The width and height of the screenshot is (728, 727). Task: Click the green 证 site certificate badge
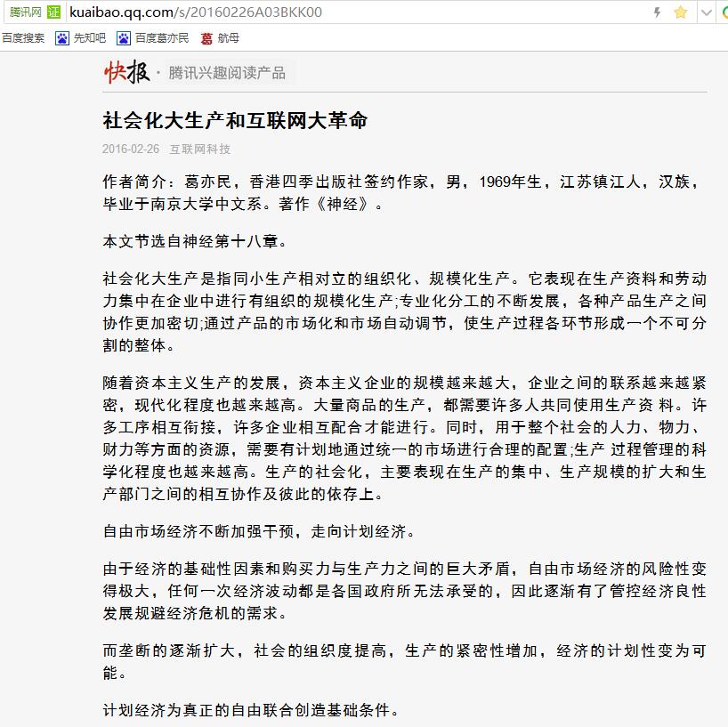(53, 12)
